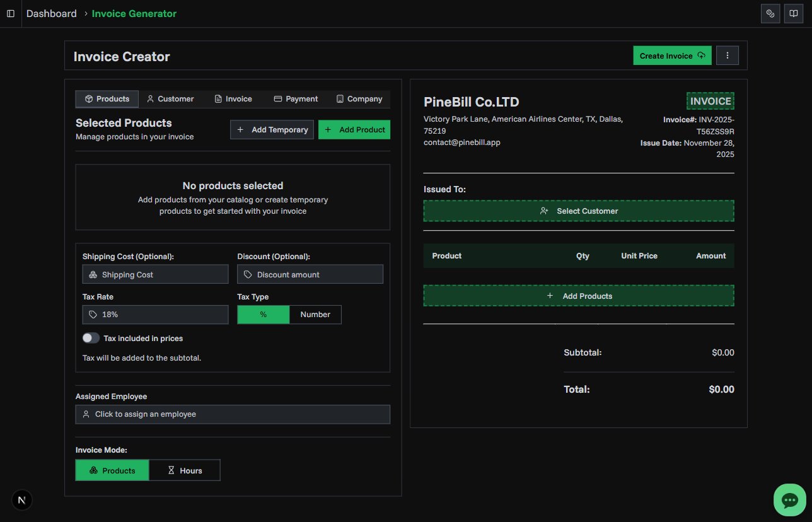Open the book documentation icon

pos(794,13)
